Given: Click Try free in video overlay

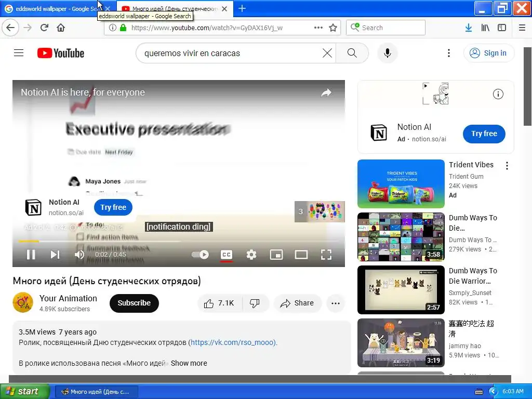Looking at the screenshot, I should pyautogui.click(x=113, y=207).
